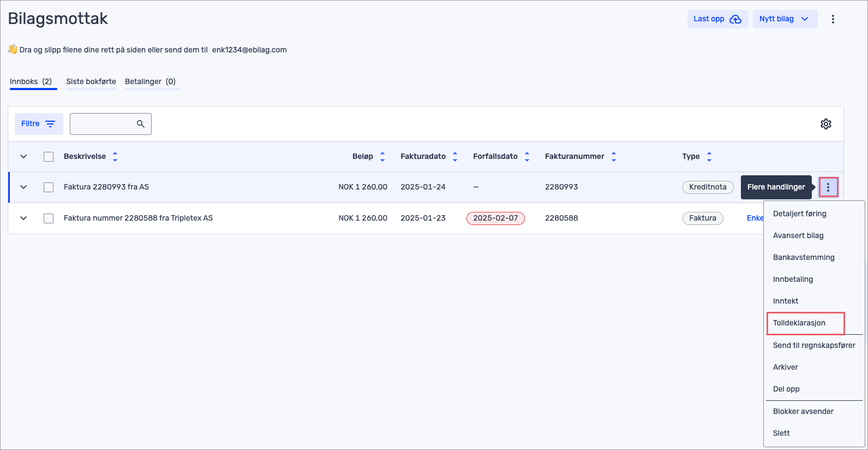
Task: Sort by Fakturadato column arrows
Action: pyautogui.click(x=455, y=157)
